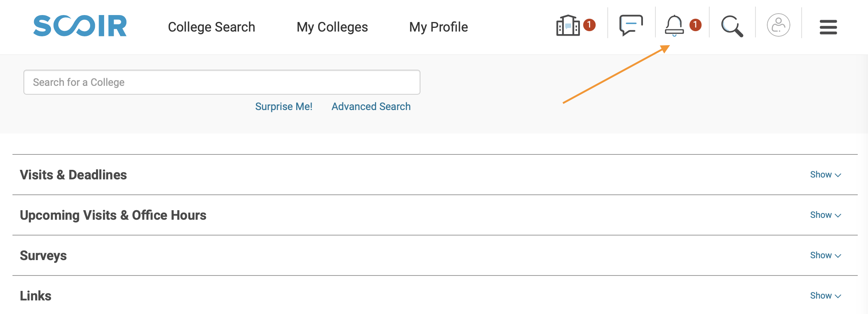This screenshot has height=314, width=868.
Task: Open the user account avatar icon
Action: (779, 25)
